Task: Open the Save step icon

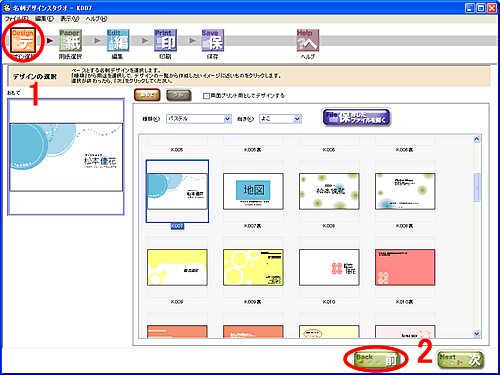Action: coord(213,40)
